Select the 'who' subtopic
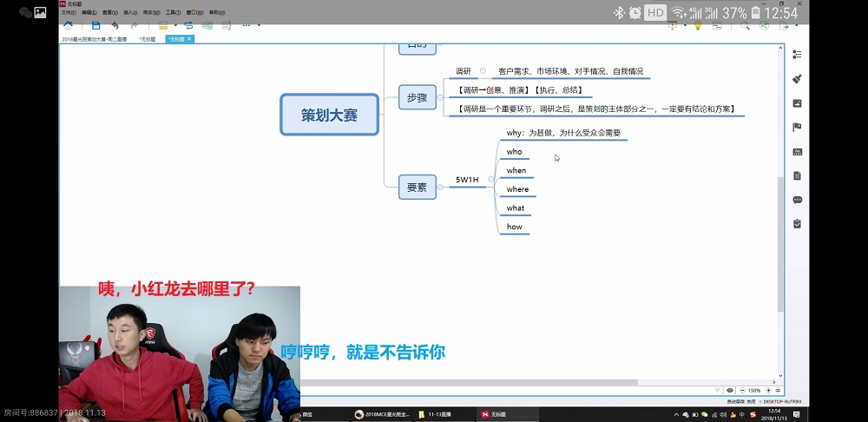868x422 pixels. click(514, 152)
